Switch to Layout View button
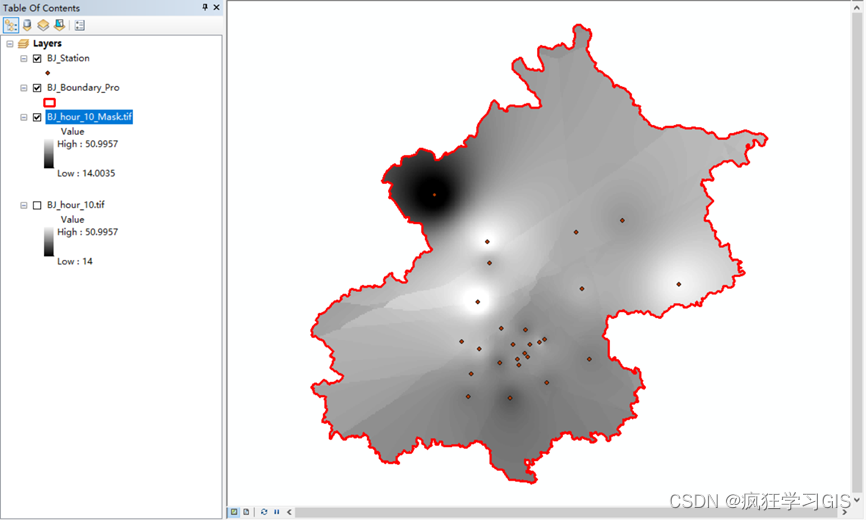Viewport: 866px width, 520px height. [246, 512]
